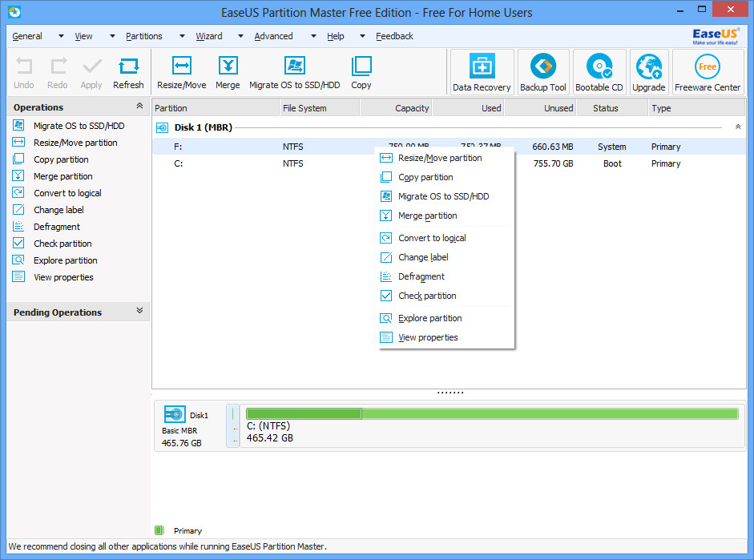Click the Merge toolbar icon
This screenshot has width=754, height=560.
(230, 71)
